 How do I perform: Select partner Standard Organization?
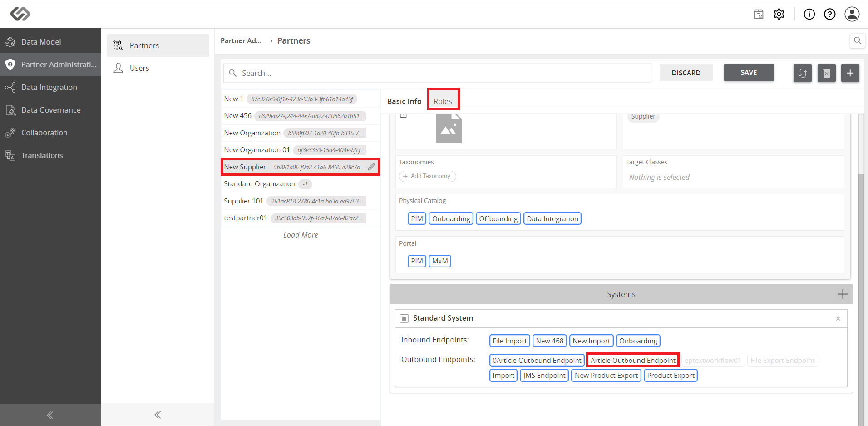pos(300,184)
